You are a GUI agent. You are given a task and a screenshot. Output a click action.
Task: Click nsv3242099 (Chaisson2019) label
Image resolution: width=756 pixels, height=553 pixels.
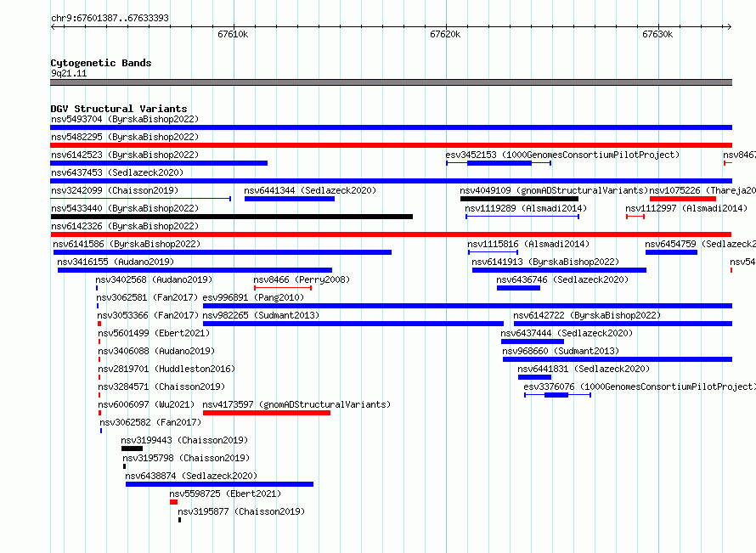point(115,190)
